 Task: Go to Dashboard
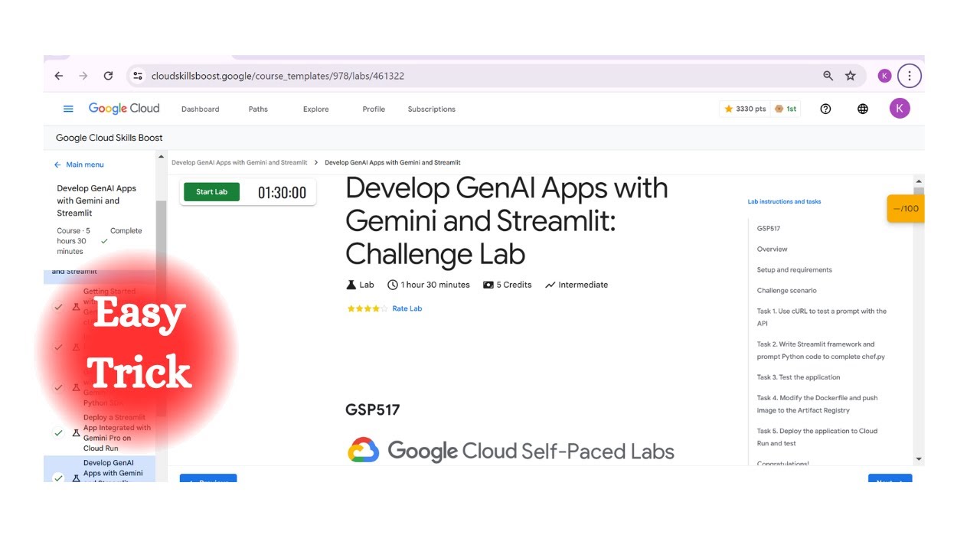[x=200, y=109]
